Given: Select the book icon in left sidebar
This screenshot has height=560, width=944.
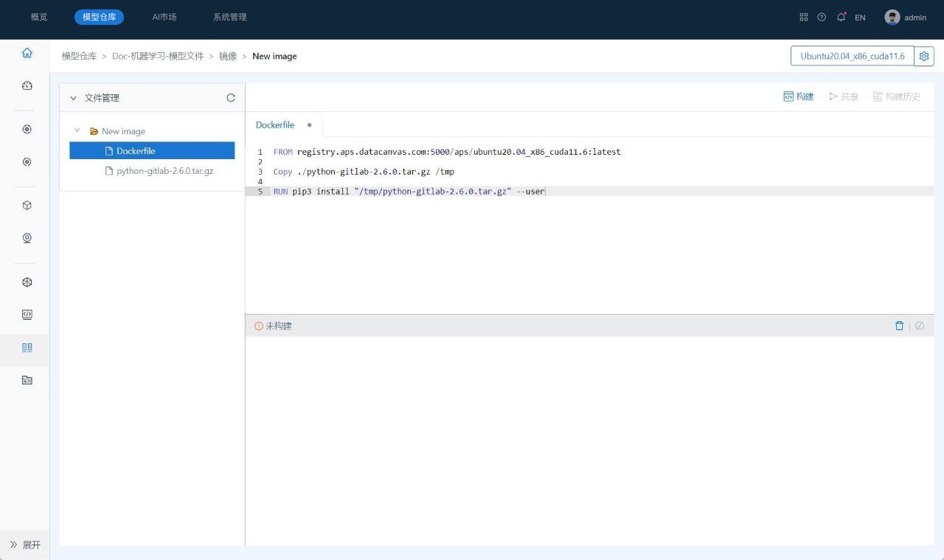Looking at the screenshot, I should click(x=27, y=347).
